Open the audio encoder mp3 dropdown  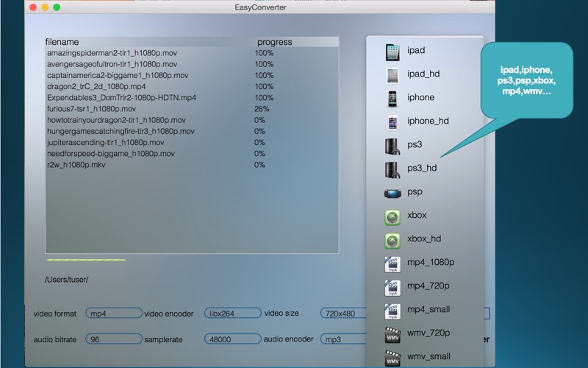[343, 339]
